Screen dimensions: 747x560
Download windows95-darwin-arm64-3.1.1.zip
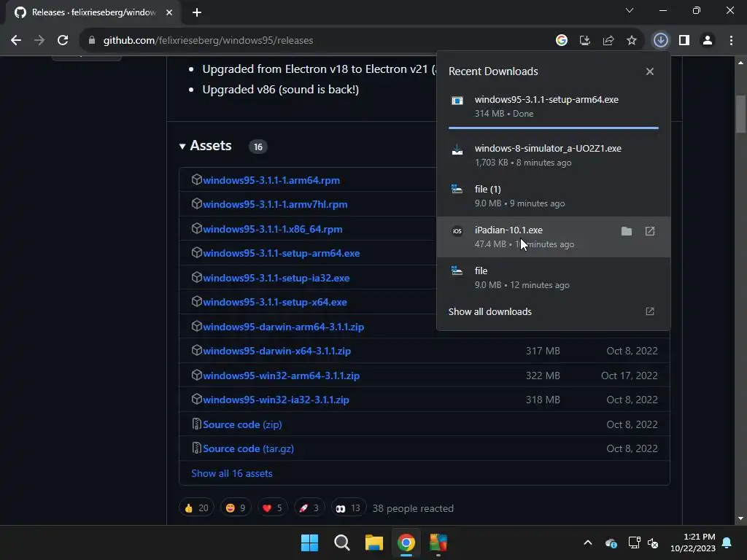284,327
